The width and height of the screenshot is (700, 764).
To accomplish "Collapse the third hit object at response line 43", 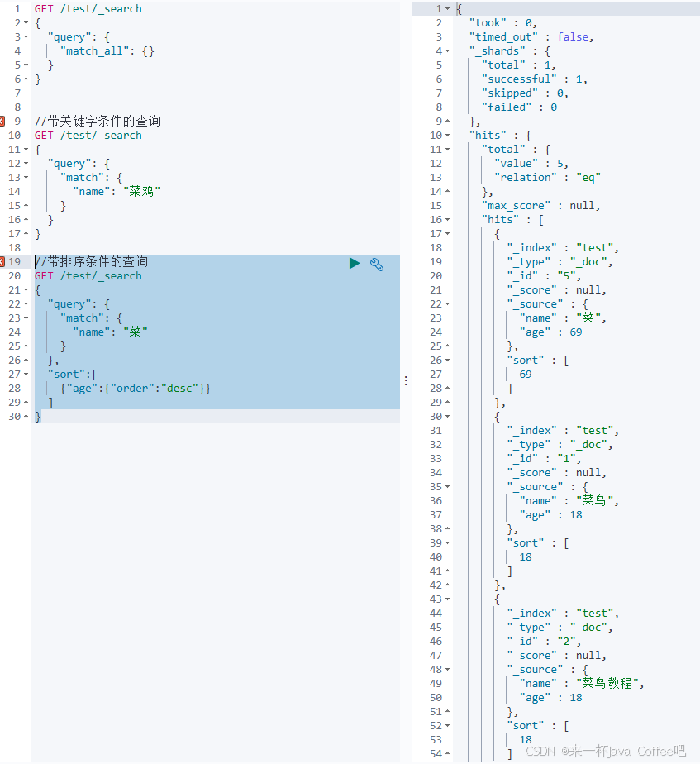I will 448,599.
